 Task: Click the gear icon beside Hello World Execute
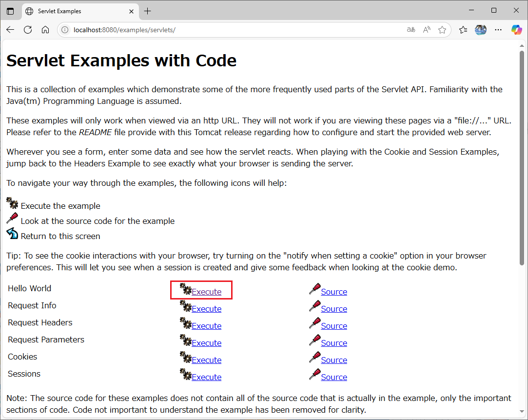point(185,289)
